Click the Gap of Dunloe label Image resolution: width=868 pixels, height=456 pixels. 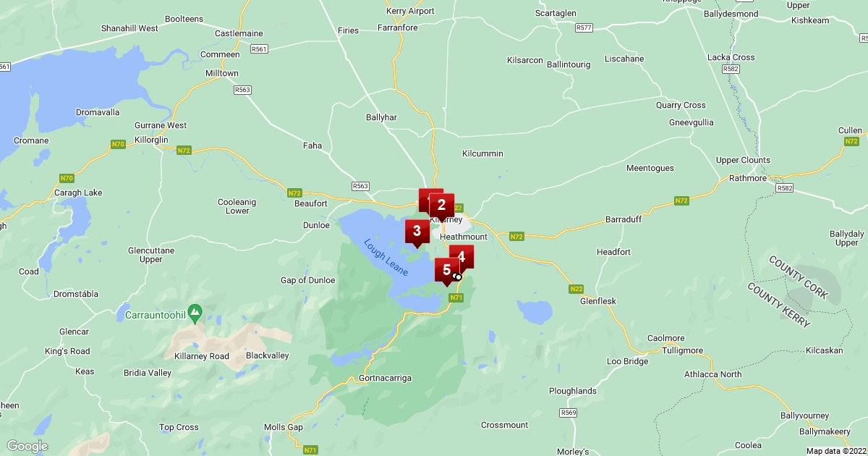tap(307, 280)
